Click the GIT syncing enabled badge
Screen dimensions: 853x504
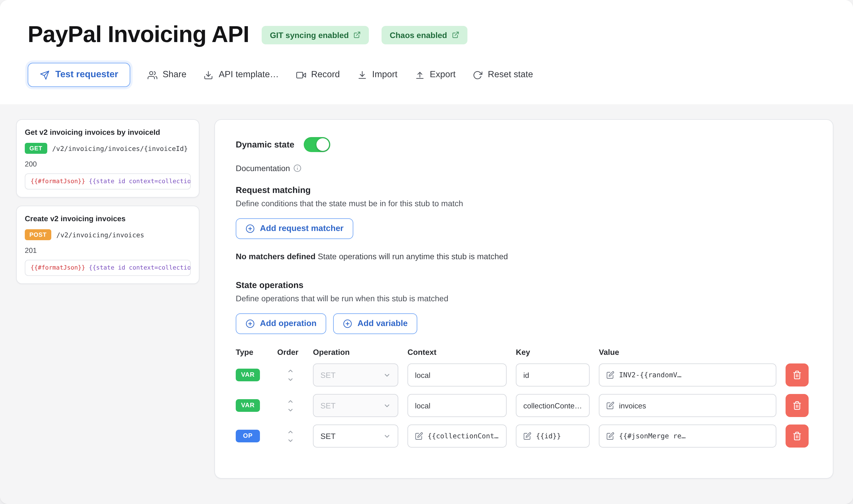pos(315,35)
